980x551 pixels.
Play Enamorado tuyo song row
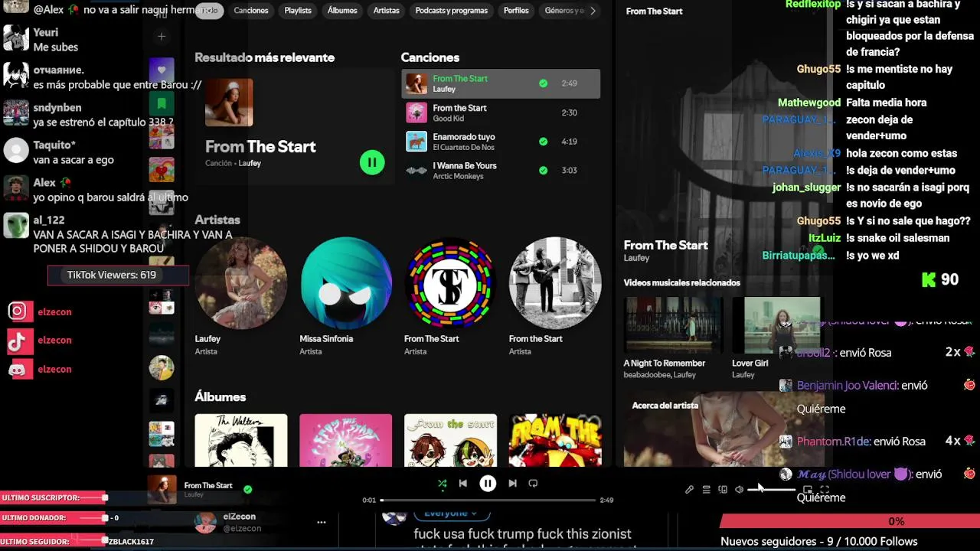(501, 142)
